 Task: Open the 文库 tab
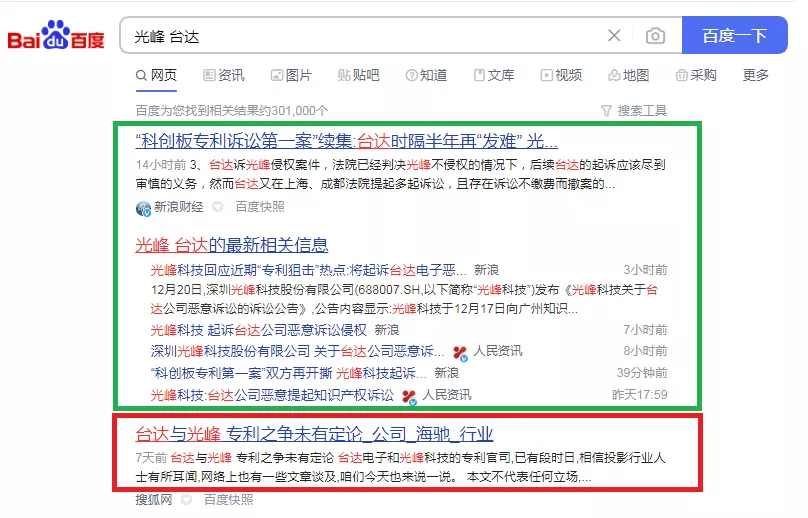coord(494,75)
